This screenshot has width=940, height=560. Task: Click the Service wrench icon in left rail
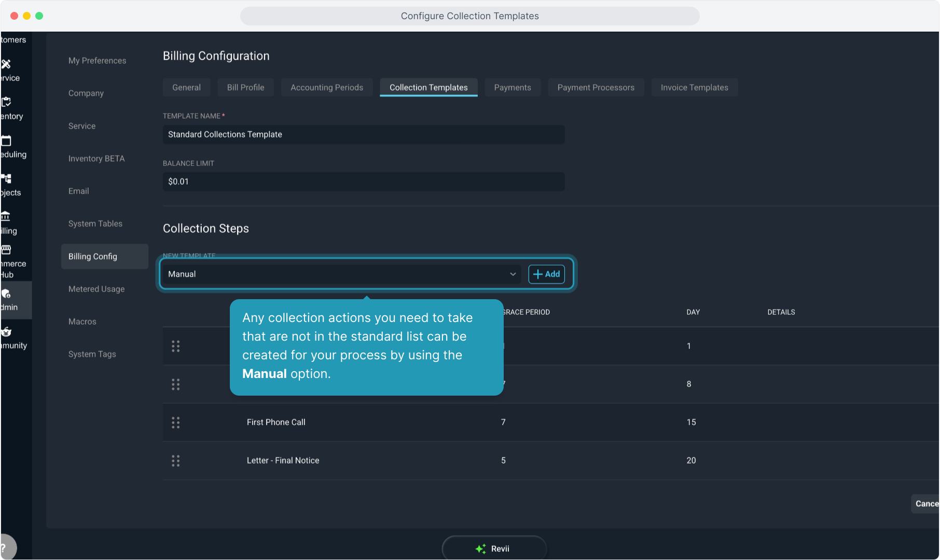(x=6, y=64)
